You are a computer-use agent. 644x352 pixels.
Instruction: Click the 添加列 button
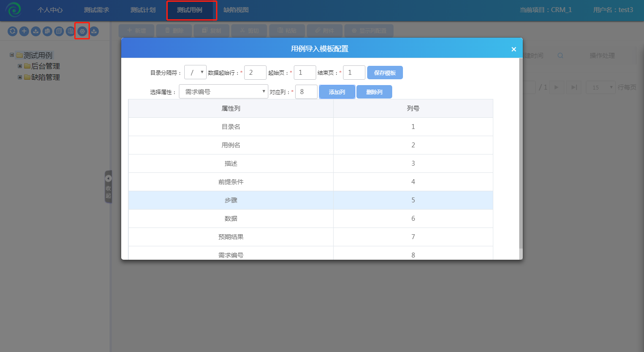[337, 92]
